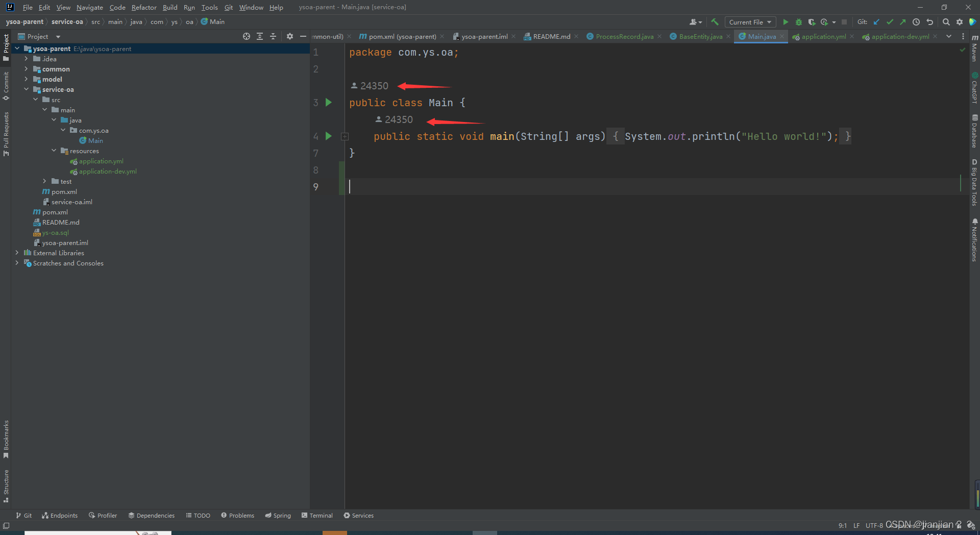Viewport: 980px width, 535px height.
Task: Expand the test folder
Action: click(44, 181)
